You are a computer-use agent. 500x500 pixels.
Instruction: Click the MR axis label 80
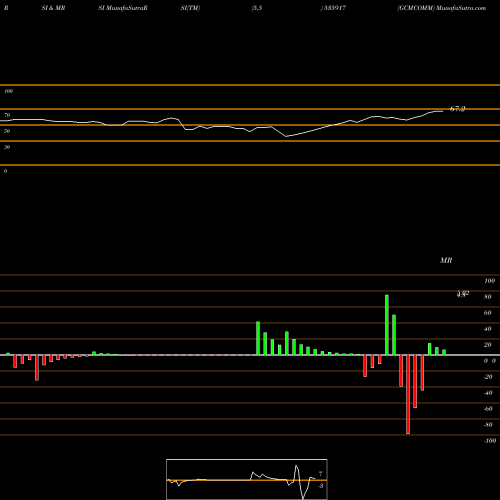[488, 297]
